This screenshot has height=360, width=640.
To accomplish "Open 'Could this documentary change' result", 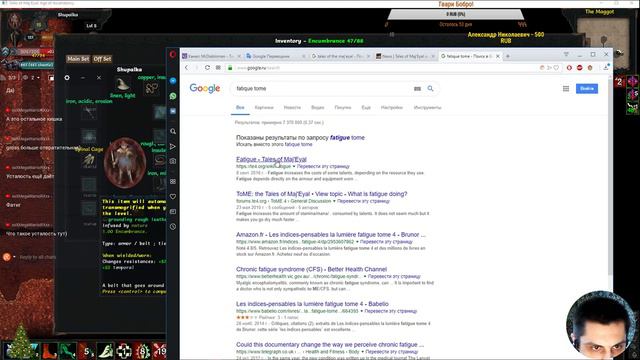I will coord(330,345).
